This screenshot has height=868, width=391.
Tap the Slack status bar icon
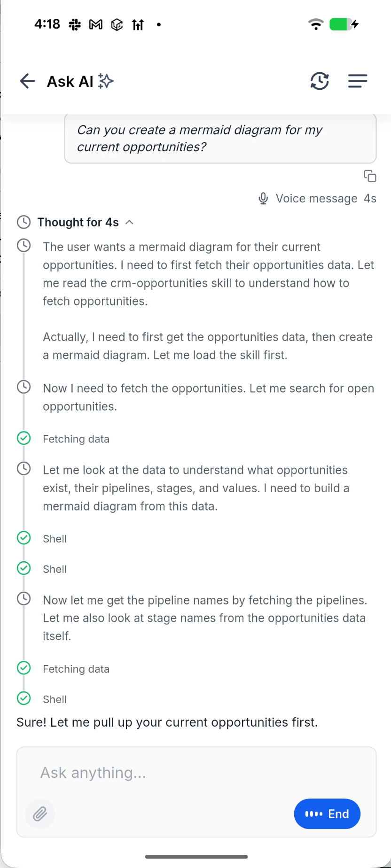tap(75, 24)
